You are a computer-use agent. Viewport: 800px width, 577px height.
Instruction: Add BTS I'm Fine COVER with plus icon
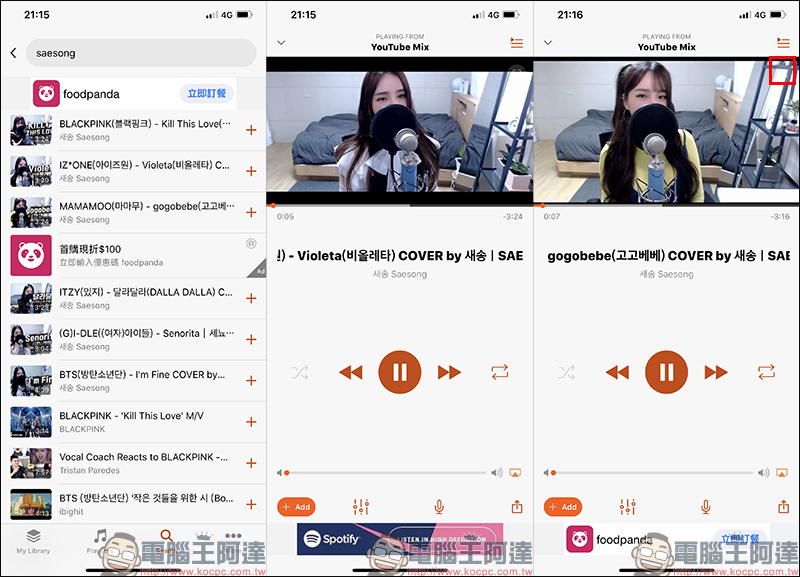[x=251, y=381]
